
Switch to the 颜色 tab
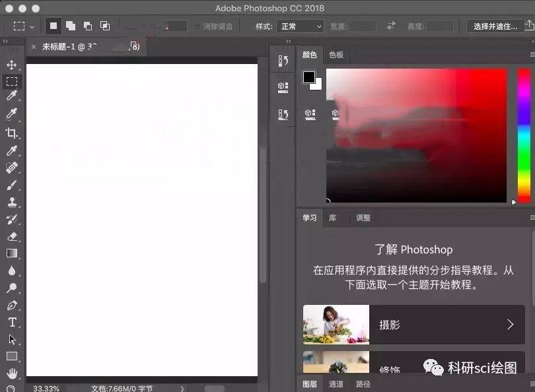[x=310, y=55]
